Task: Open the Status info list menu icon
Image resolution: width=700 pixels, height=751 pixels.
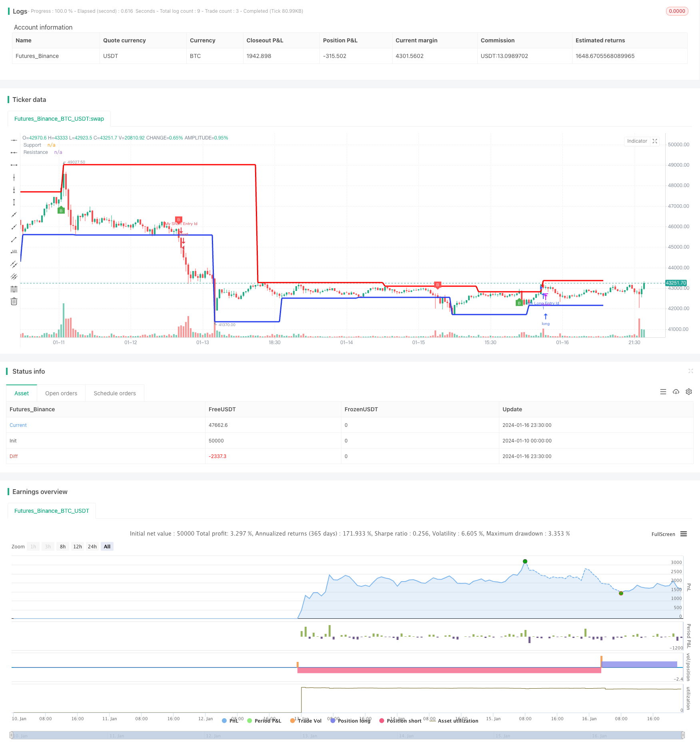Action: pyautogui.click(x=663, y=392)
